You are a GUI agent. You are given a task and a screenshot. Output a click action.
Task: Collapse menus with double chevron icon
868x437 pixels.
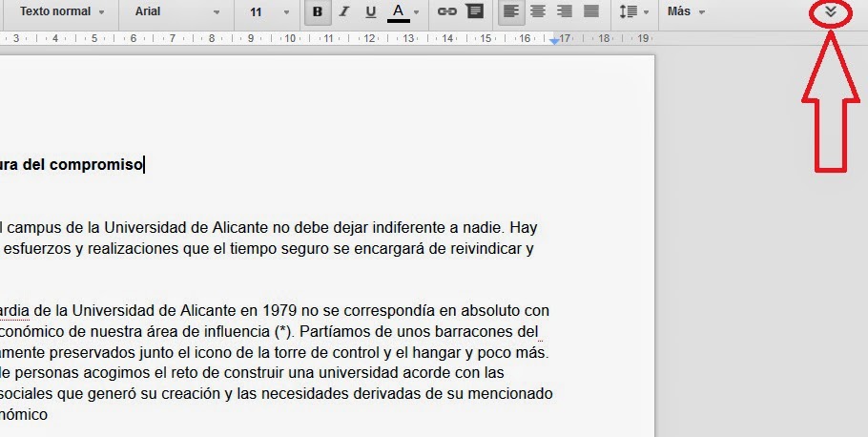click(831, 11)
